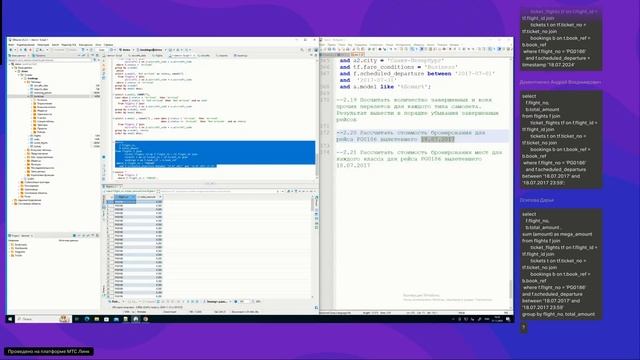Click comment line '--2.19' in Notepad++
This screenshot has height=360, width=640.
coord(417,110)
